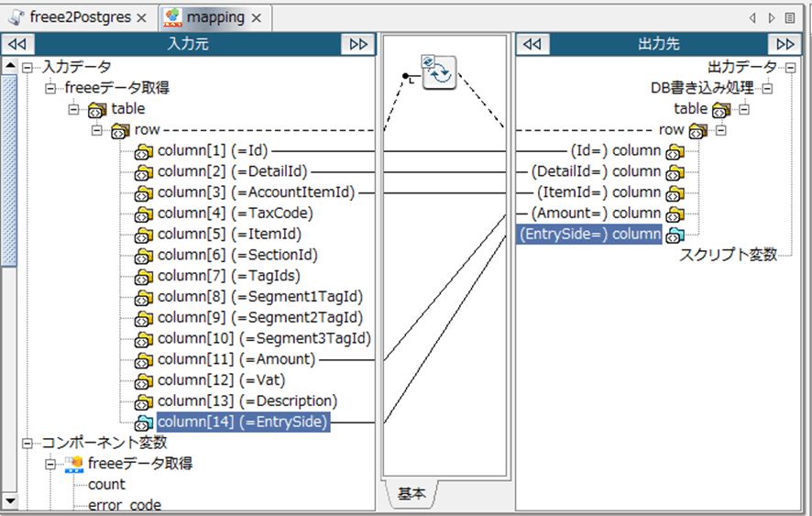Screen dimensions: 812x516
Task: Select (EntrySide=) column output row
Action: [x=589, y=234]
